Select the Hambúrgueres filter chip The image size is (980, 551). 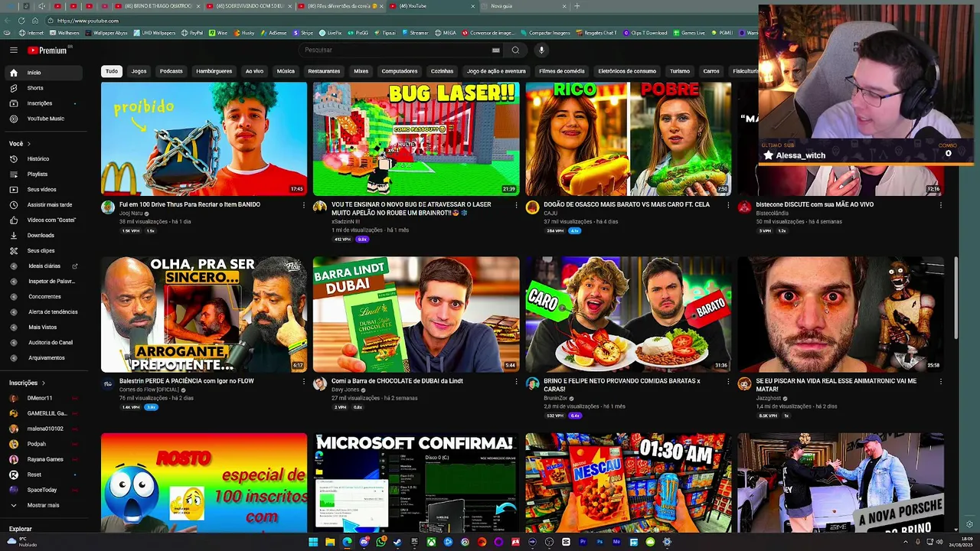click(214, 71)
